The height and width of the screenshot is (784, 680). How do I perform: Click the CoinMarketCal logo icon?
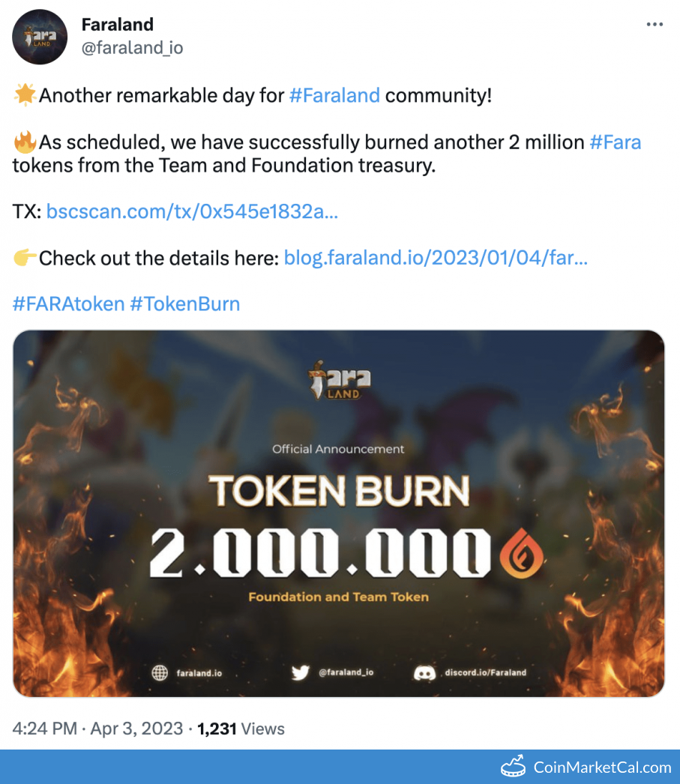[513, 767]
